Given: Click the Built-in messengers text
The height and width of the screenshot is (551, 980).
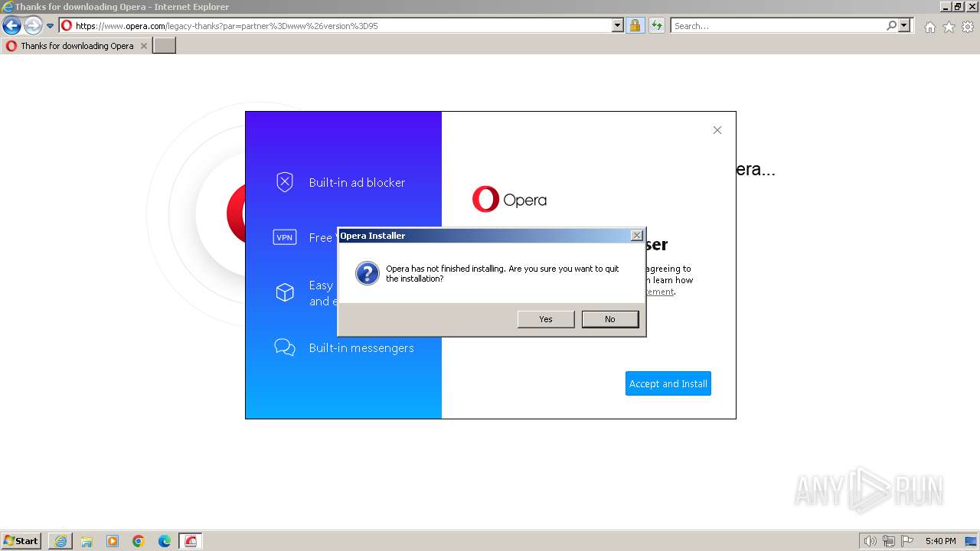Looking at the screenshot, I should tap(361, 347).
